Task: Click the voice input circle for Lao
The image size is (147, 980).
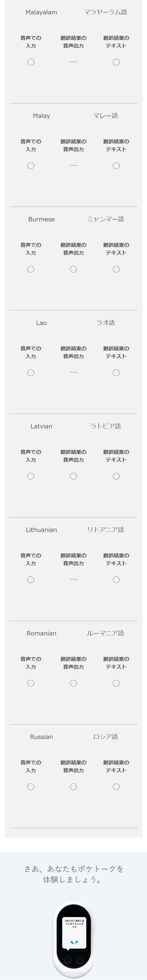Action: point(31,372)
